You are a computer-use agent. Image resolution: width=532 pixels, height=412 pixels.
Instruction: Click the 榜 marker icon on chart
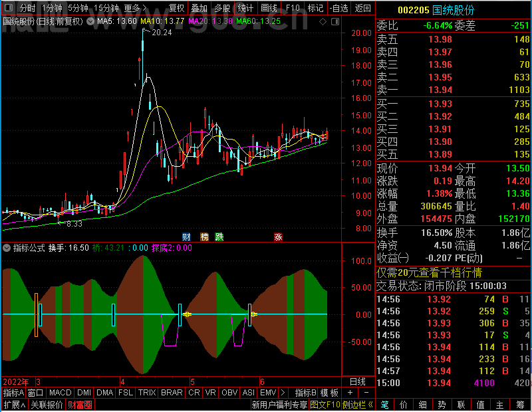click(x=204, y=237)
